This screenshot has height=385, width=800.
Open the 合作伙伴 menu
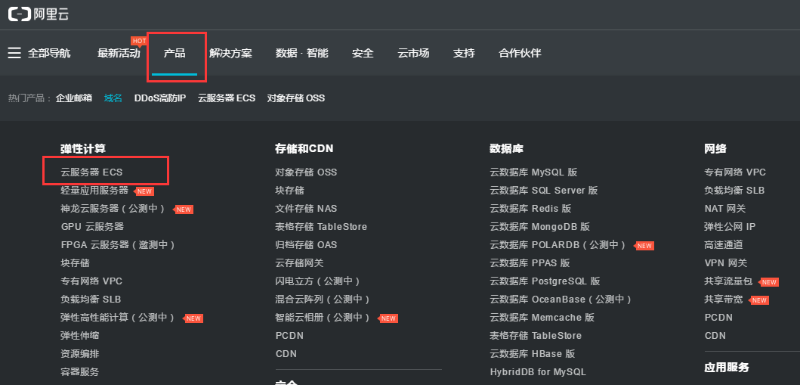pyautogui.click(x=520, y=53)
